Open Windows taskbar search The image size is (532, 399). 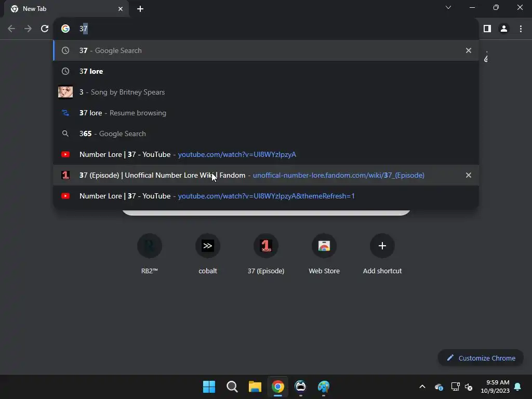pos(232,387)
